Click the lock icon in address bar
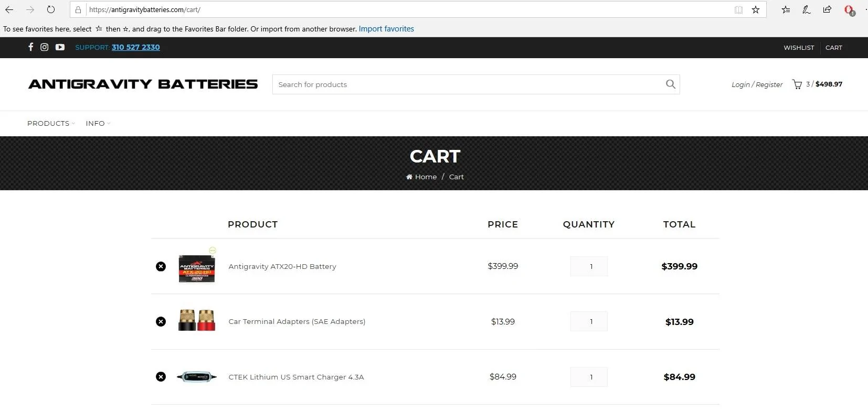Screen dimensions: 868x412 click(x=78, y=9)
